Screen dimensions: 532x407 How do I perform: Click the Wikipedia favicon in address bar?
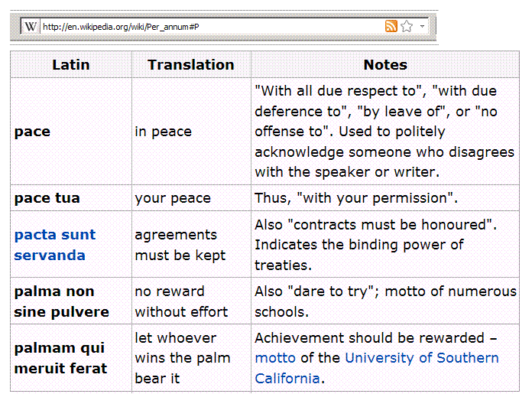[x=31, y=27]
